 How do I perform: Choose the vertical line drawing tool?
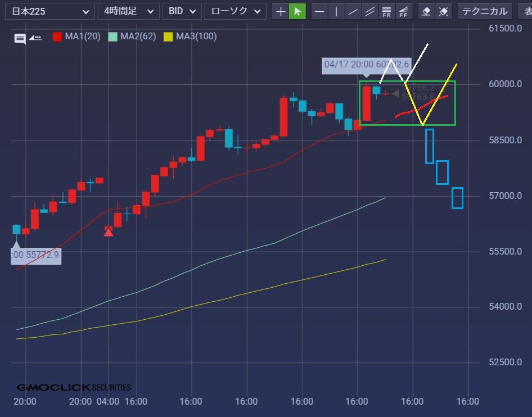pos(336,11)
